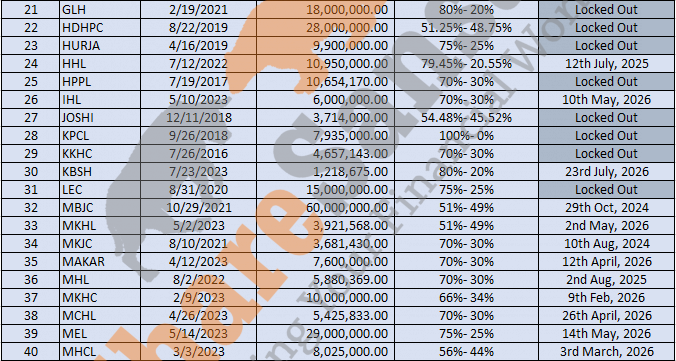Screen dimensions: 676x361
Task: Click the 26th April, 2026 cell
Action: pyautogui.click(x=607, y=316)
